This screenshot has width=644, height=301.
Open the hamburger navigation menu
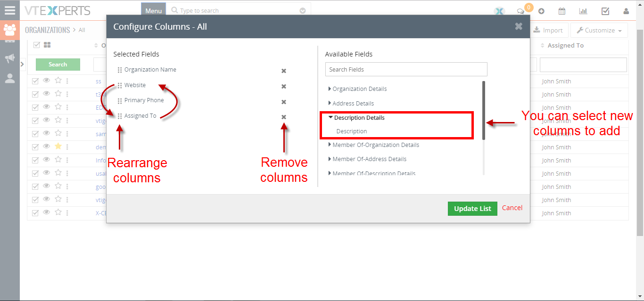point(9,10)
